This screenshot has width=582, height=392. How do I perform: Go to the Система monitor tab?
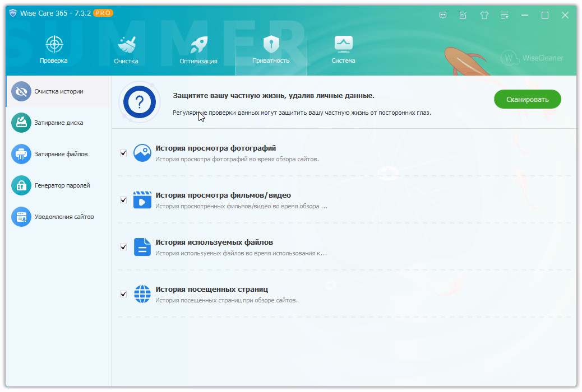pos(343,50)
